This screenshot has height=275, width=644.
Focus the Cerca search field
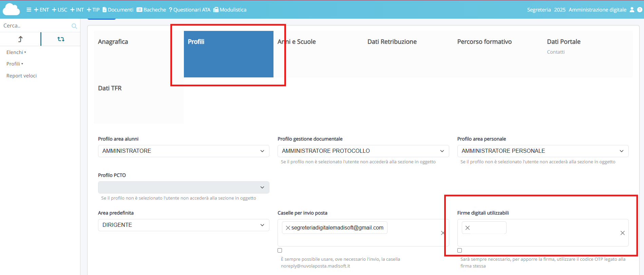pos(36,25)
